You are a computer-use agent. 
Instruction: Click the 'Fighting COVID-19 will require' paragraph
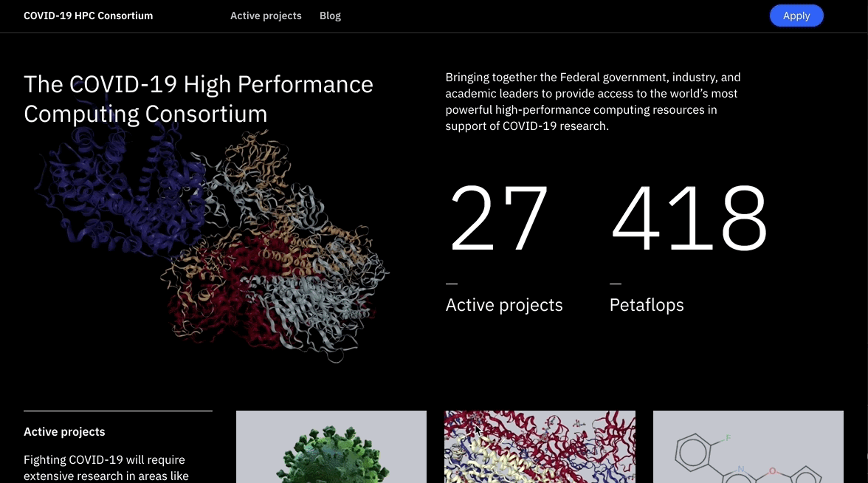click(106, 467)
